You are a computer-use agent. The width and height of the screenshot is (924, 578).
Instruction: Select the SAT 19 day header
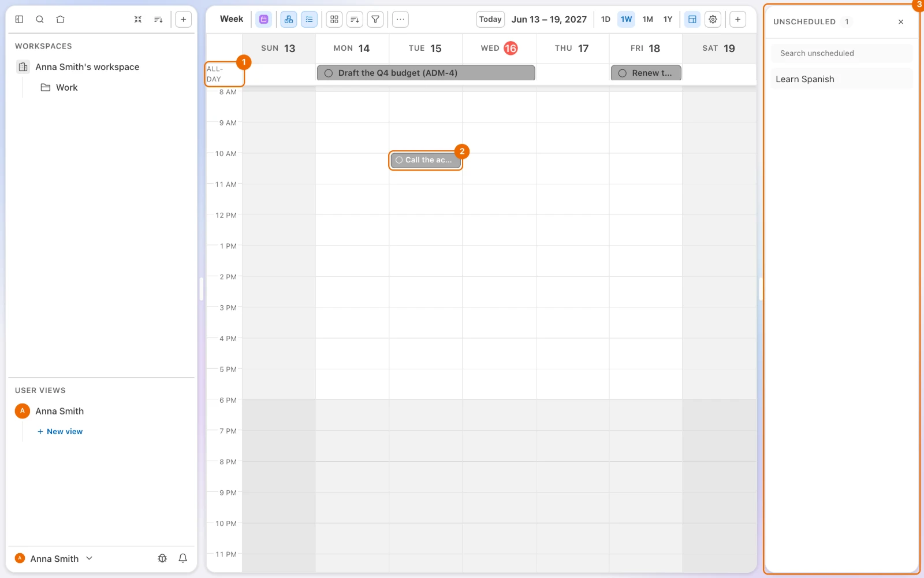tap(719, 49)
